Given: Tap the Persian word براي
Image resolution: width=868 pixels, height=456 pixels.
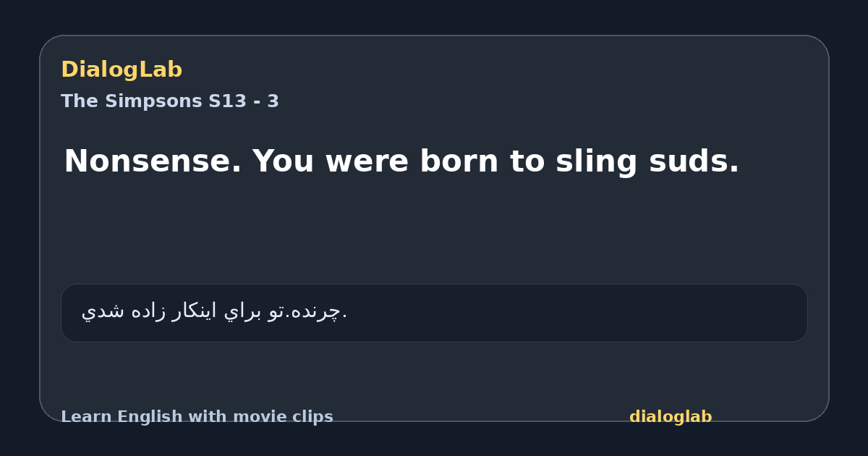Looking at the screenshot, I should [x=239, y=311].
